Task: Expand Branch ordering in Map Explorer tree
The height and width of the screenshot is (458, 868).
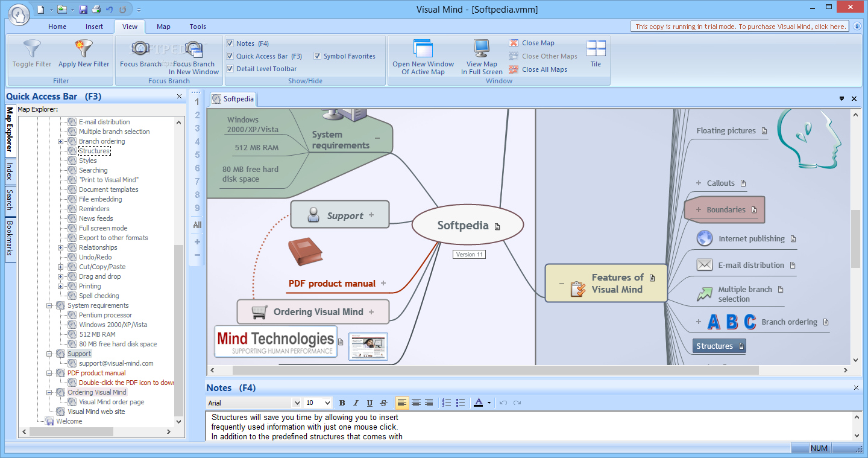Action: [61, 141]
